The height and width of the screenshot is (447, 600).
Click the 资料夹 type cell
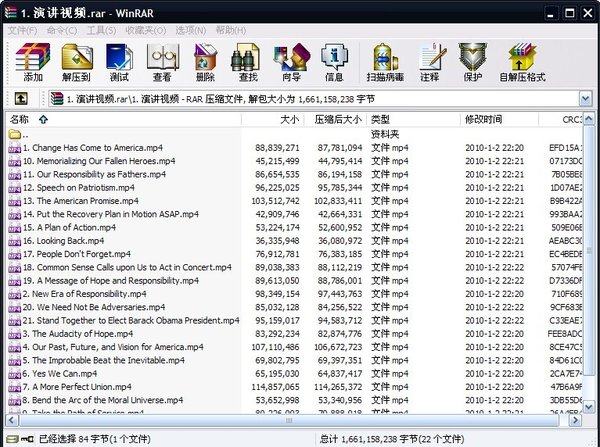pos(385,134)
